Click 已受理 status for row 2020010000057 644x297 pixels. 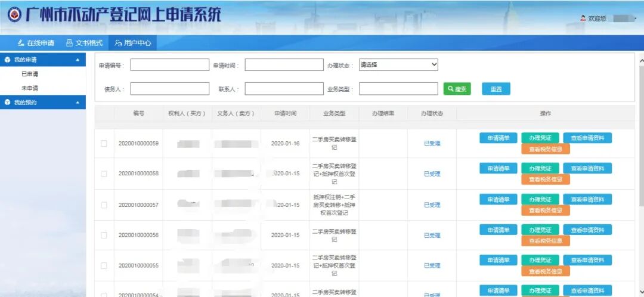tap(432, 205)
